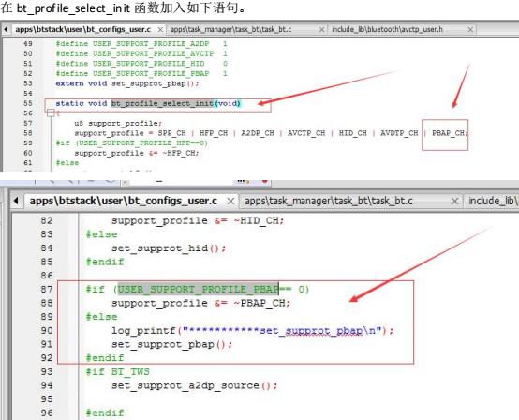The height and width of the screenshot is (420, 519).
Task: Click 'support_profile &= ~PBAP_CH;' line
Action: [200, 303]
